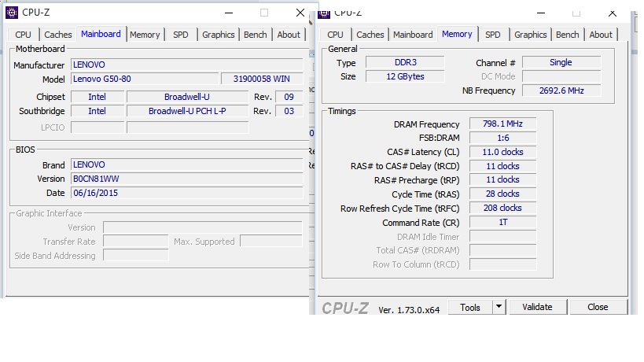The height and width of the screenshot is (362, 644).
Task: Click the Command Rate 1T value
Action: [x=502, y=222]
